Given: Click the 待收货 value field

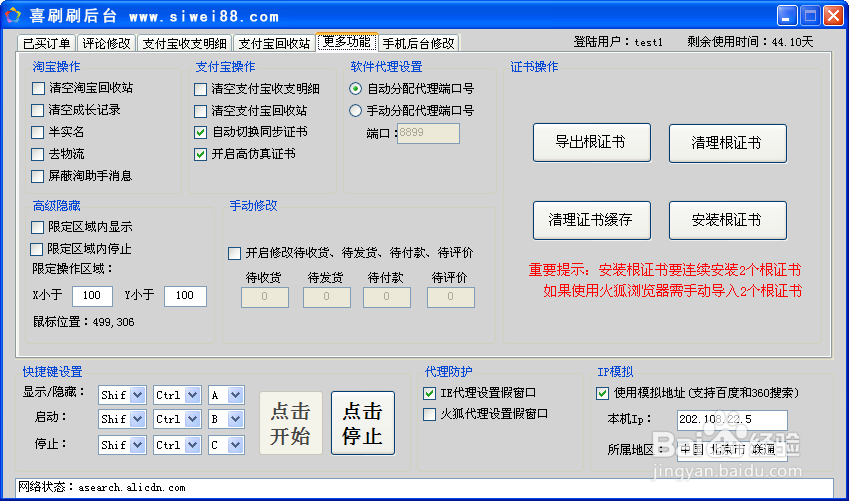Looking at the screenshot, I should pos(265,297).
